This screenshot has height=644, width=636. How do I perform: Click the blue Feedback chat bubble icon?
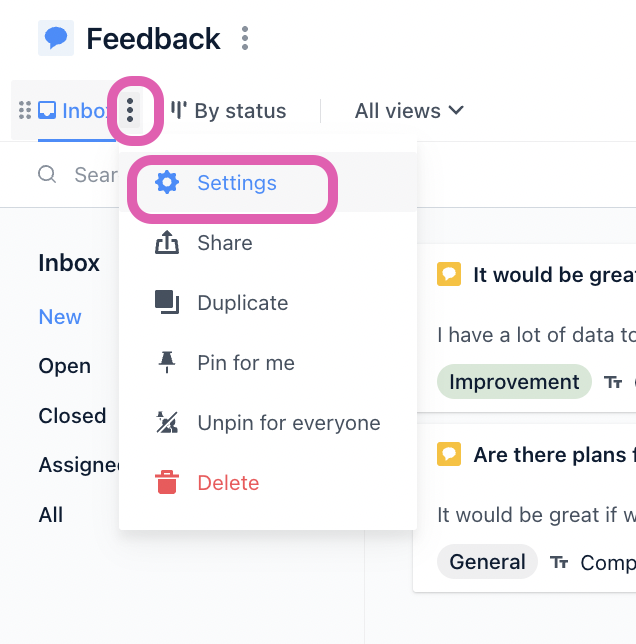point(56,38)
